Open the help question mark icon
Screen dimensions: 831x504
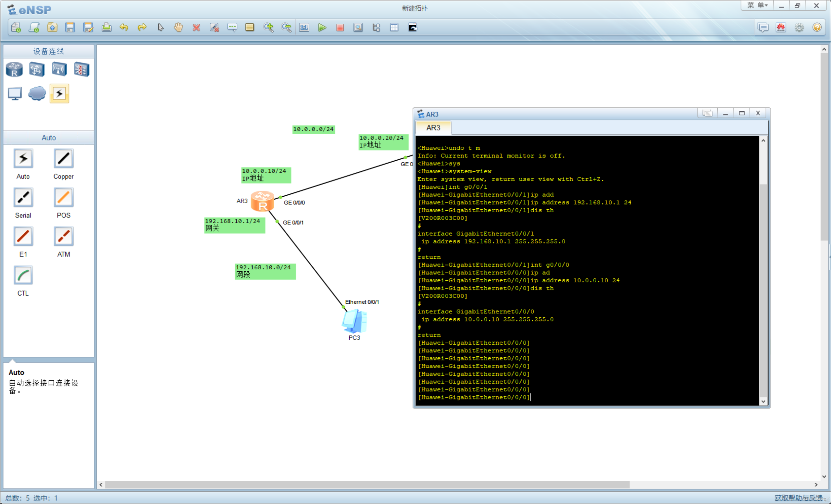(817, 27)
